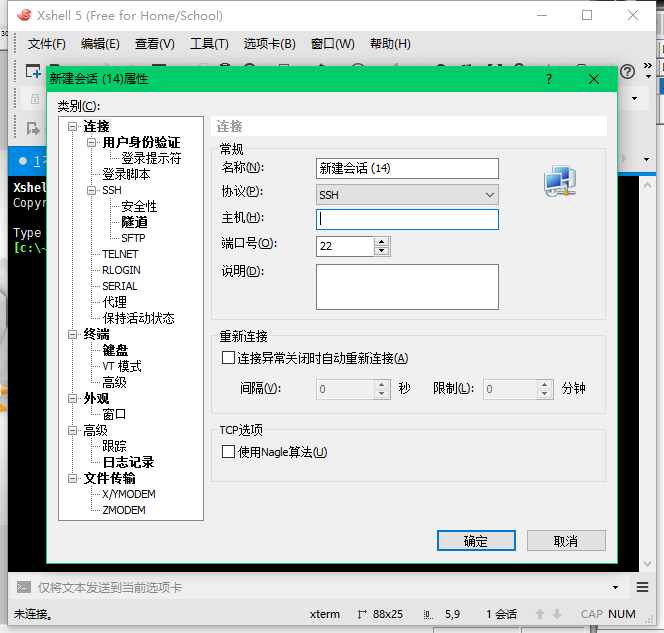Select 窗口 under 外观
Screen dimensions: 664x633
point(114,414)
